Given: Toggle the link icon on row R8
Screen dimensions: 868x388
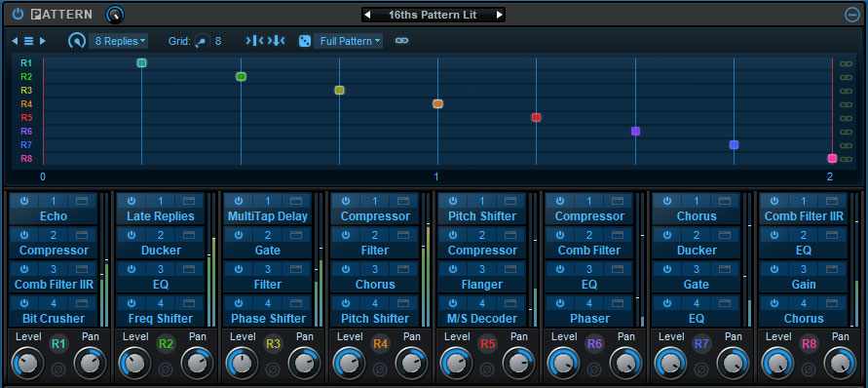Looking at the screenshot, I should coord(846,159).
